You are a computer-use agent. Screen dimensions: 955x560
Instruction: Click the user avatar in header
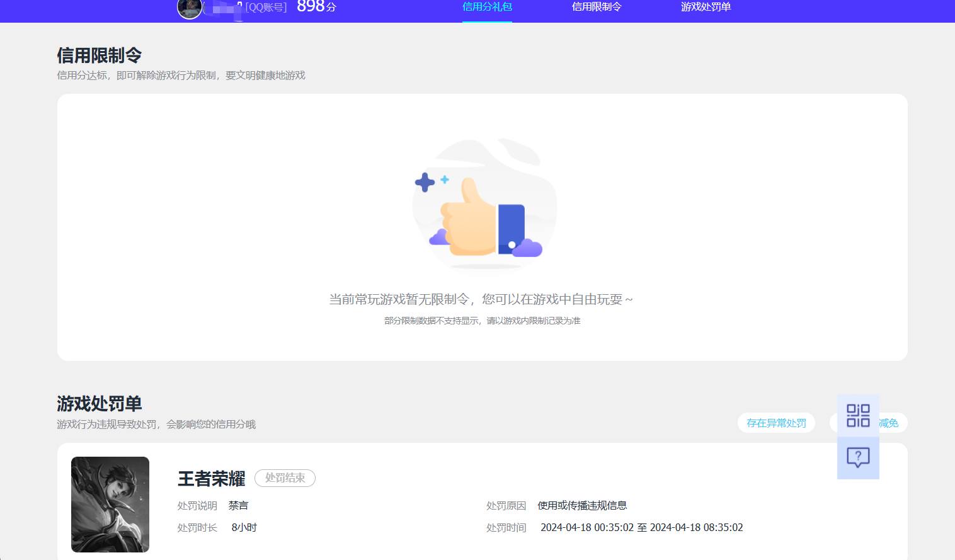click(x=190, y=8)
